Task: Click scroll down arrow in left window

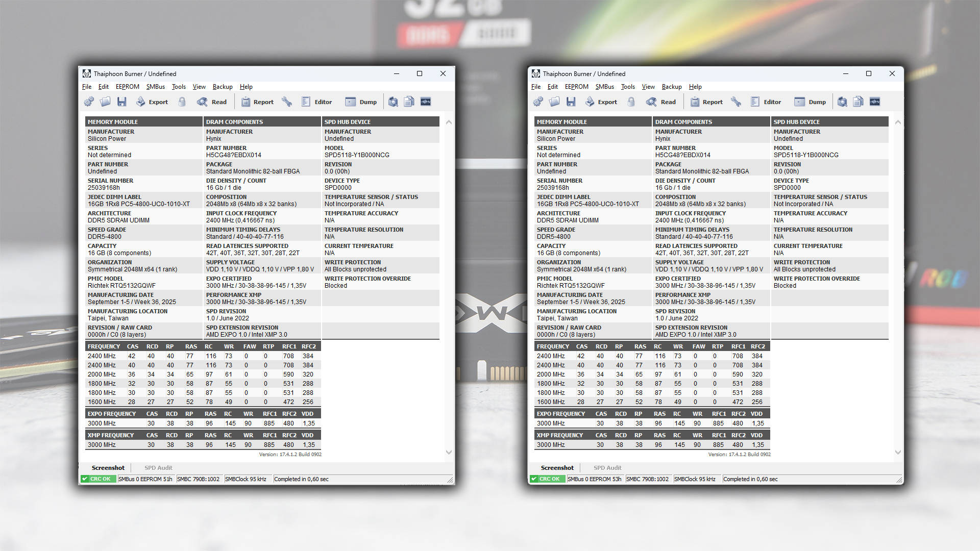Action: (x=449, y=452)
